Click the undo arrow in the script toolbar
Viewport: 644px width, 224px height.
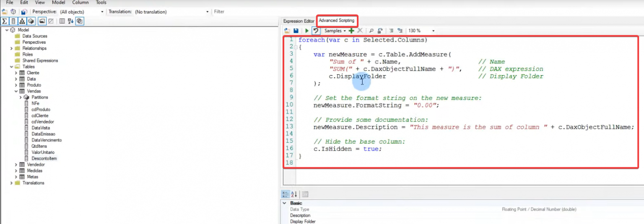click(x=316, y=31)
